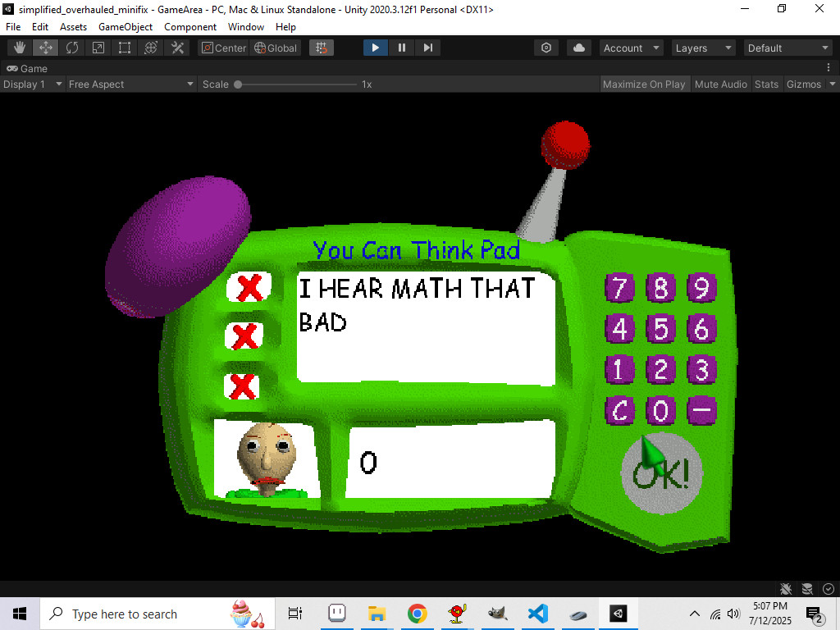Screen dimensions: 840x630
Task: Open the Account dropdown
Action: [x=631, y=48]
